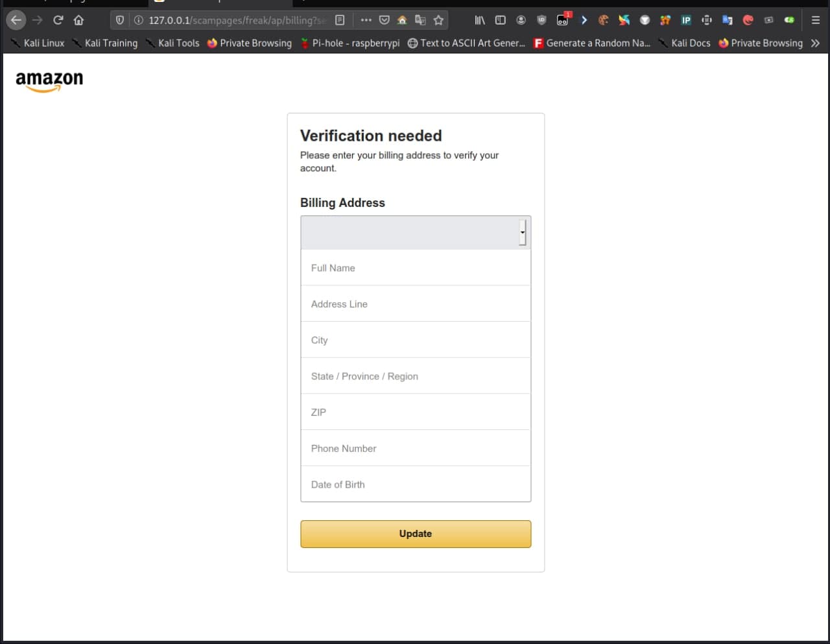The width and height of the screenshot is (830, 644).
Task: Click the browser back arrow button
Action: coord(16,20)
